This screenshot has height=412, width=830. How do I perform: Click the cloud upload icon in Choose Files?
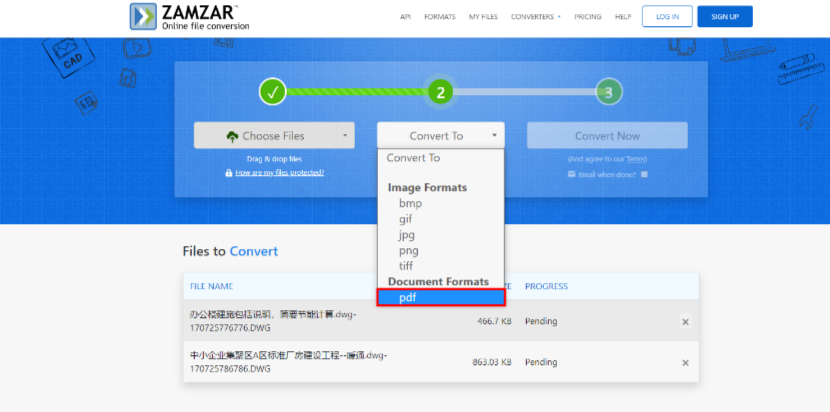click(232, 137)
